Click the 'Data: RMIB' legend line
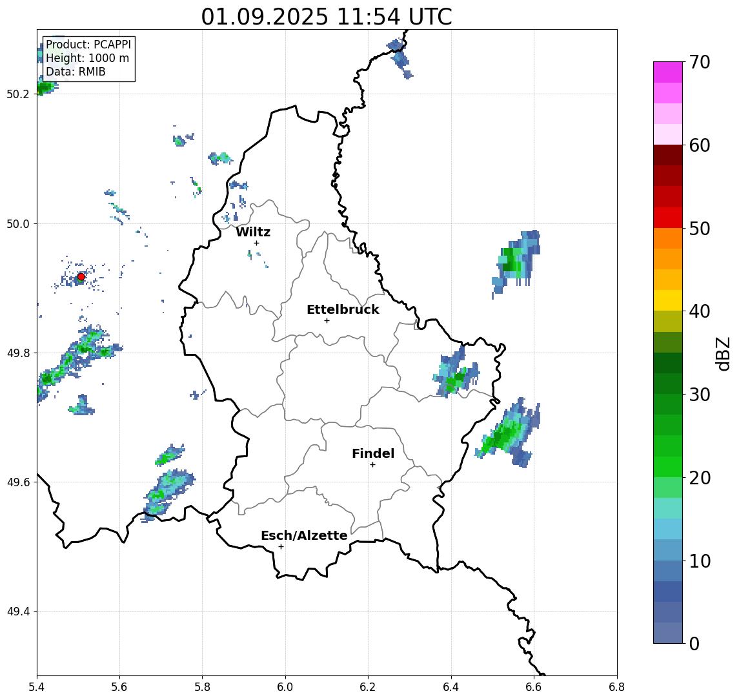Viewport: 739px width, 700px height. 76,72
